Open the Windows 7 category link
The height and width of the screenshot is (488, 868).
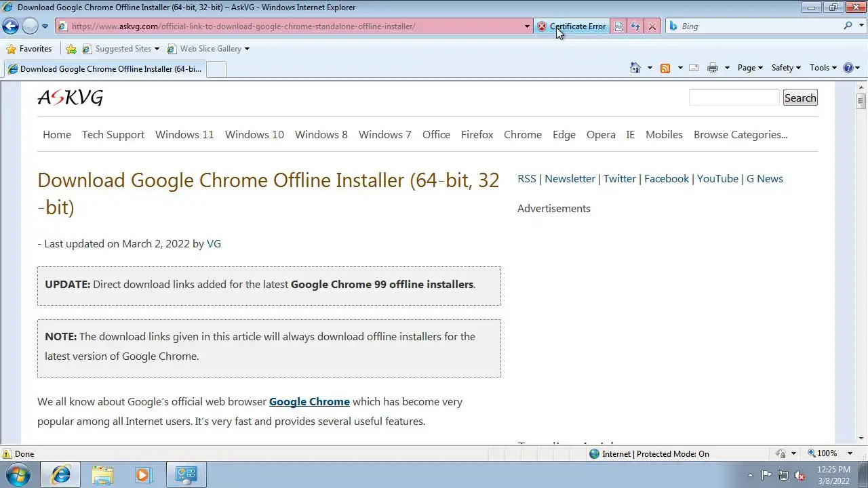coord(385,134)
